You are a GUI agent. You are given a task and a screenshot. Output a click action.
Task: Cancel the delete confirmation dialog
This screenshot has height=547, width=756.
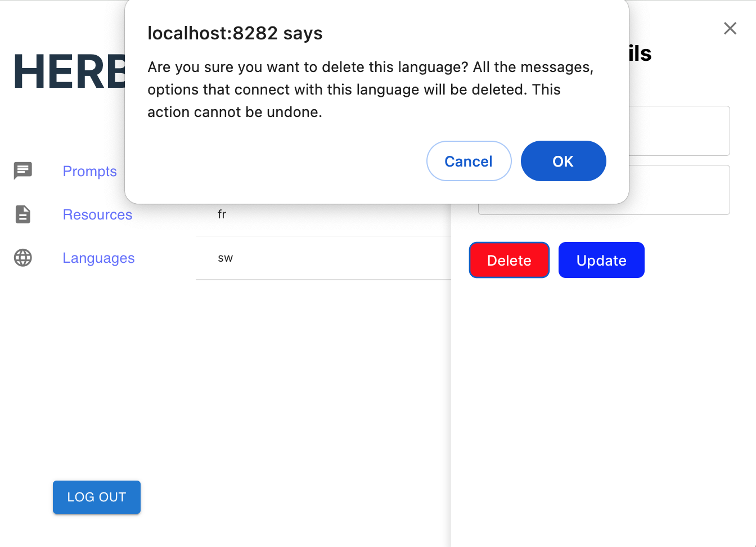click(469, 161)
